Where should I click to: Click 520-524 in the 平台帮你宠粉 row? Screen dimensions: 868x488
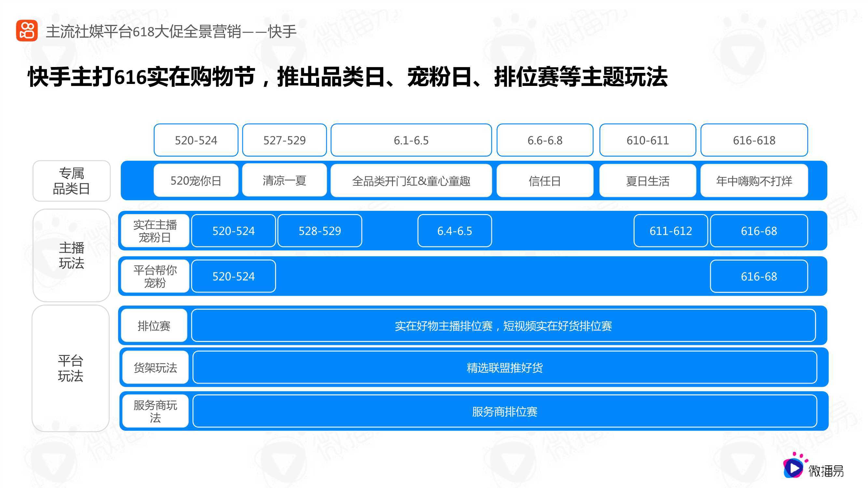tap(233, 276)
